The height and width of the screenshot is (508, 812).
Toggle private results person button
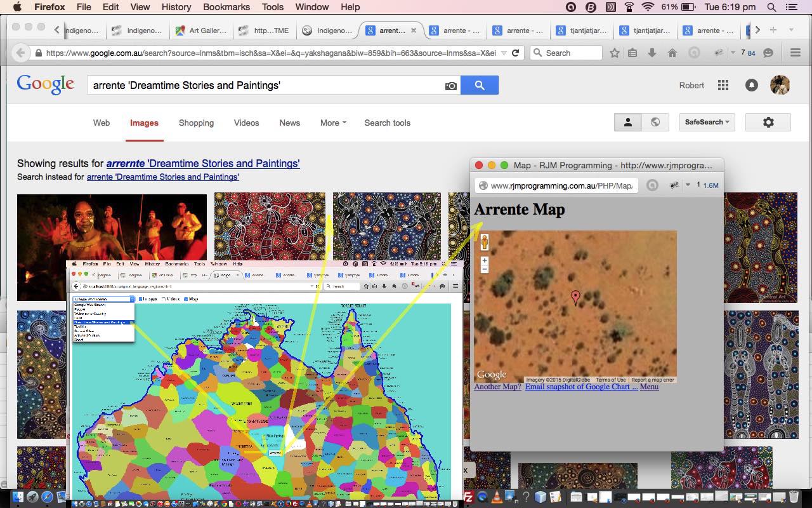628,123
